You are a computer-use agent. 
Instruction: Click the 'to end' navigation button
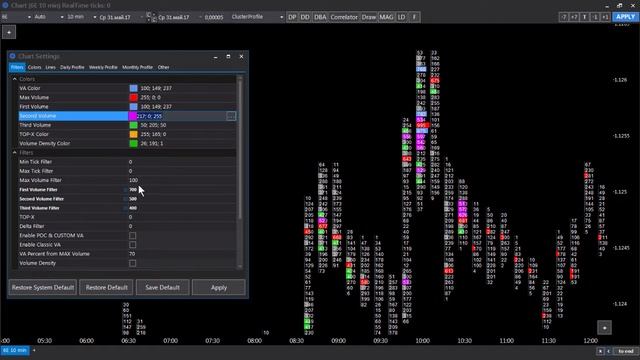[x=626, y=351]
